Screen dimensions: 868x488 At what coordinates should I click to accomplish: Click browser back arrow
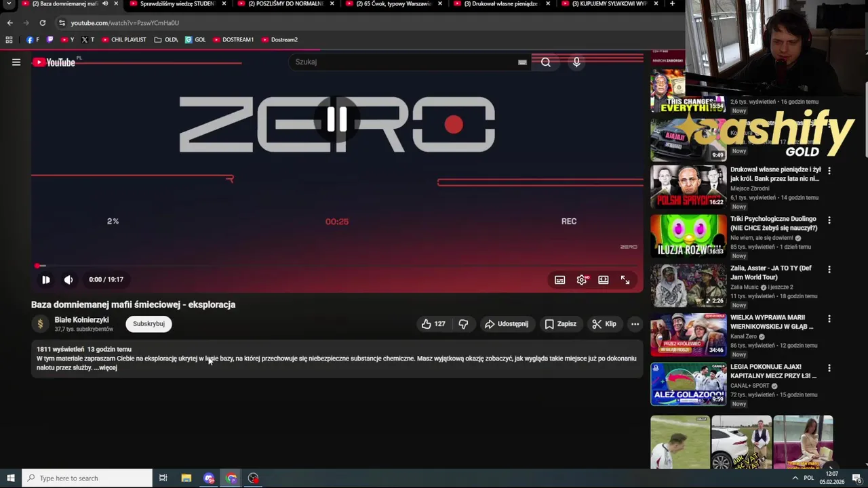pyautogui.click(x=9, y=23)
